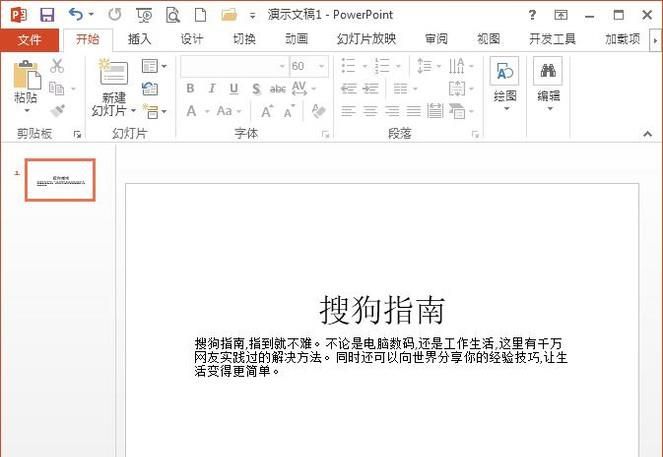Cut selection with scissors icon
This screenshot has width=663, height=457.
(57, 66)
